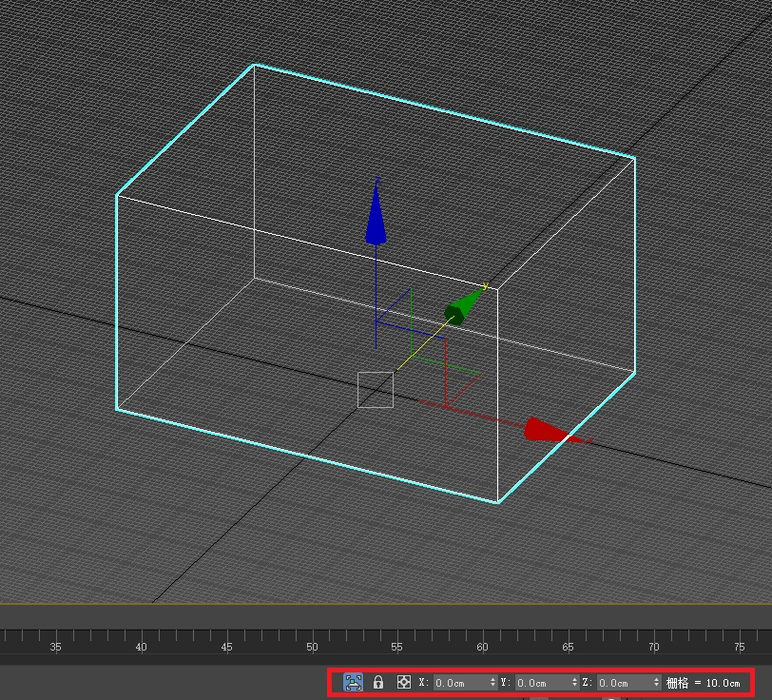Click the small white square near gizmo

[x=376, y=390]
